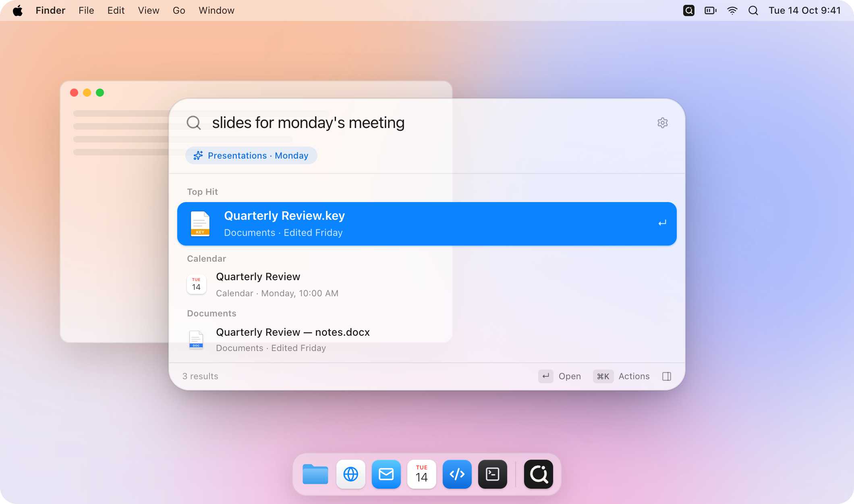Viewport: 854px width, 504px height.
Task: Launch the web browser globe from dock
Action: [351, 474]
